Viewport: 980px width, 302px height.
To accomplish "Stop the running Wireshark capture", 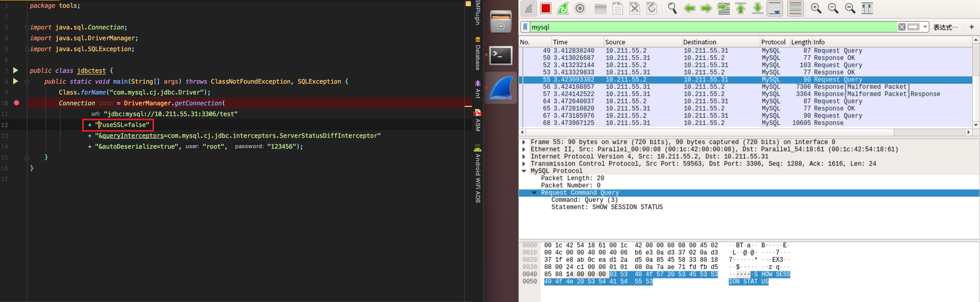I will (x=546, y=8).
